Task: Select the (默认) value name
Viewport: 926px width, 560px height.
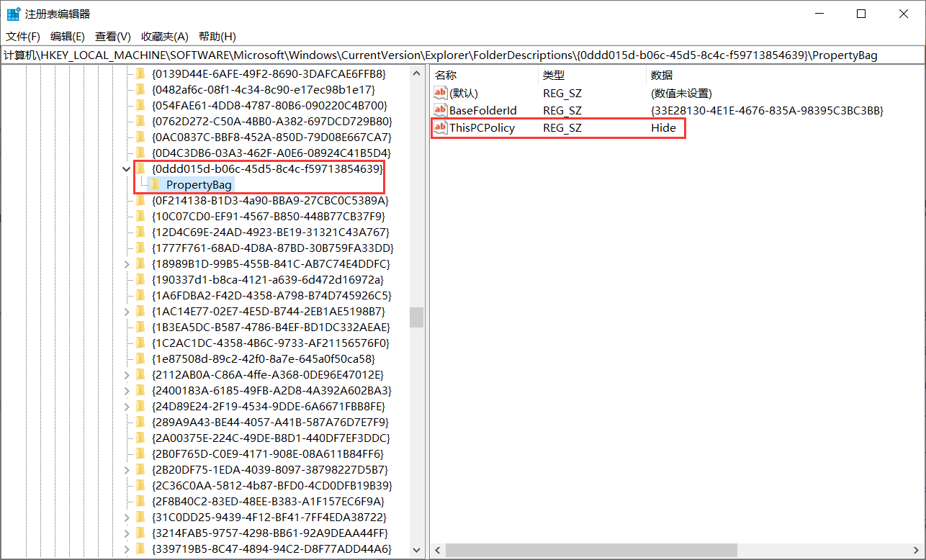Action: coord(464,93)
